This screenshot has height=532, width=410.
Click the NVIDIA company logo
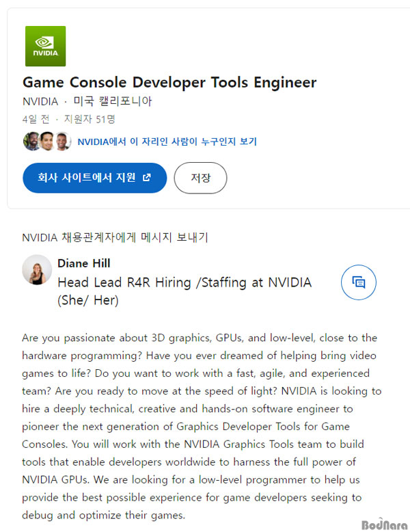click(x=45, y=46)
